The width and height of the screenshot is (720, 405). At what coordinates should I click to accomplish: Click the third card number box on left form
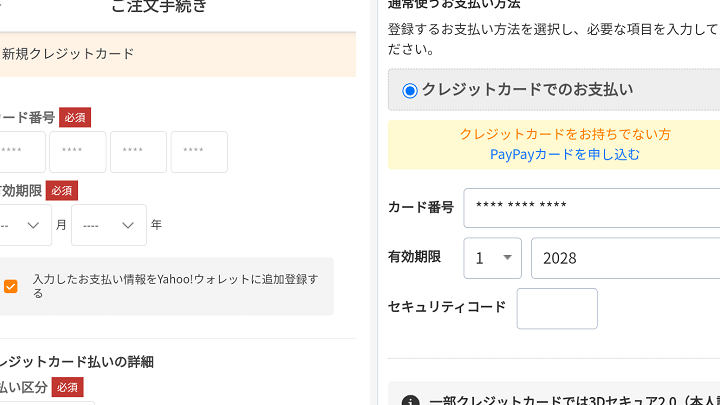138,152
